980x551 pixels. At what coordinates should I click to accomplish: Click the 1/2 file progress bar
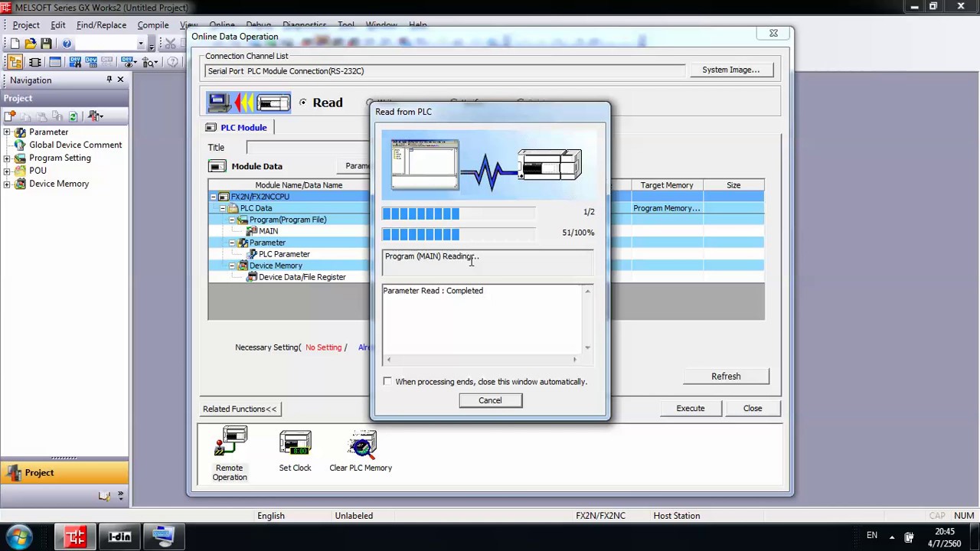point(459,214)
